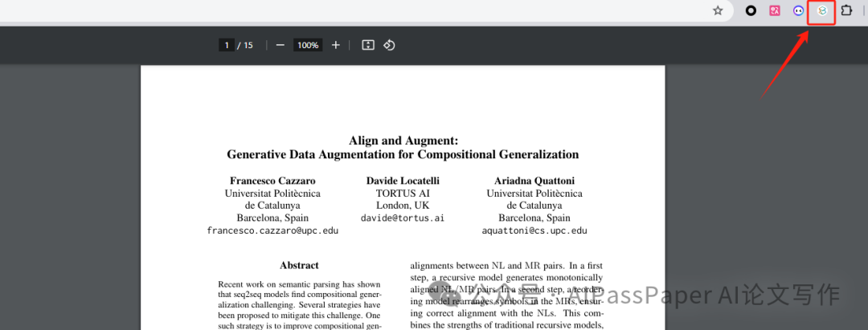This screenshot has width=868, height=330.
Task: Toggle fit to page in PDF toolbar
Action: [x=368, y=45]
